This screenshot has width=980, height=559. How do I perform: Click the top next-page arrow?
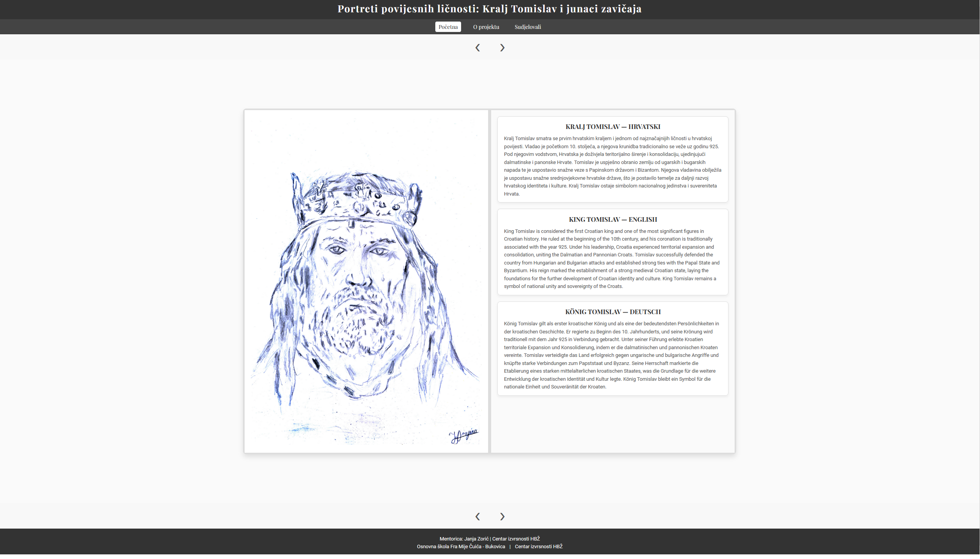(x=502, y=48)
